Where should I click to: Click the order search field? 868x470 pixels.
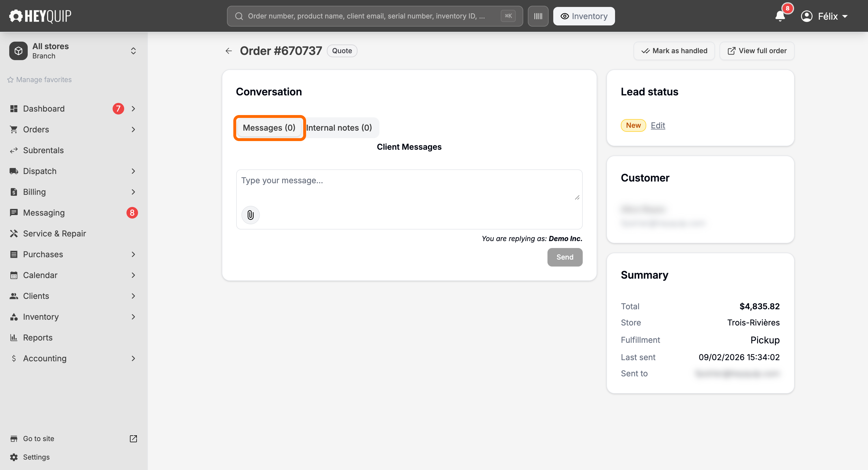pyautogui.click(x=375, y=16)
